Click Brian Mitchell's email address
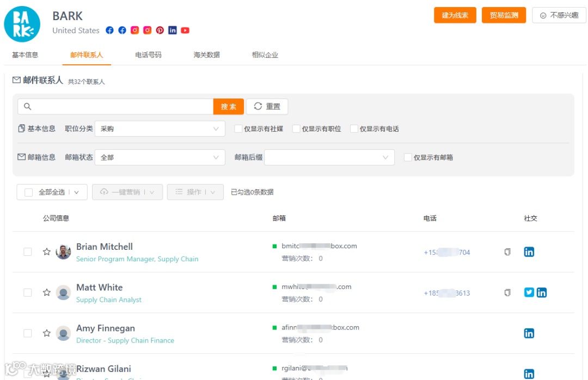Viewport: 588px width, 380px height. tap(319, 246)
